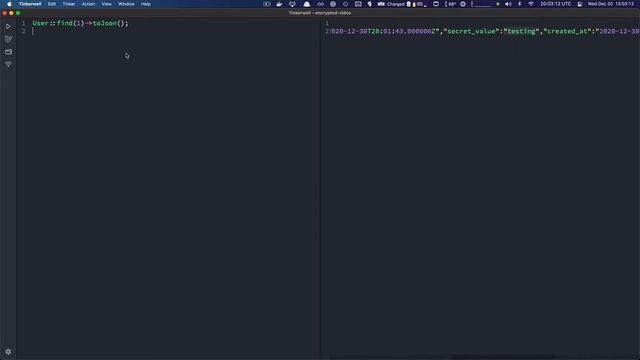The width and height of the screenshot is (640, 360).
Task: Click the fox-face menu bar icon
Action: pos(292,4)
